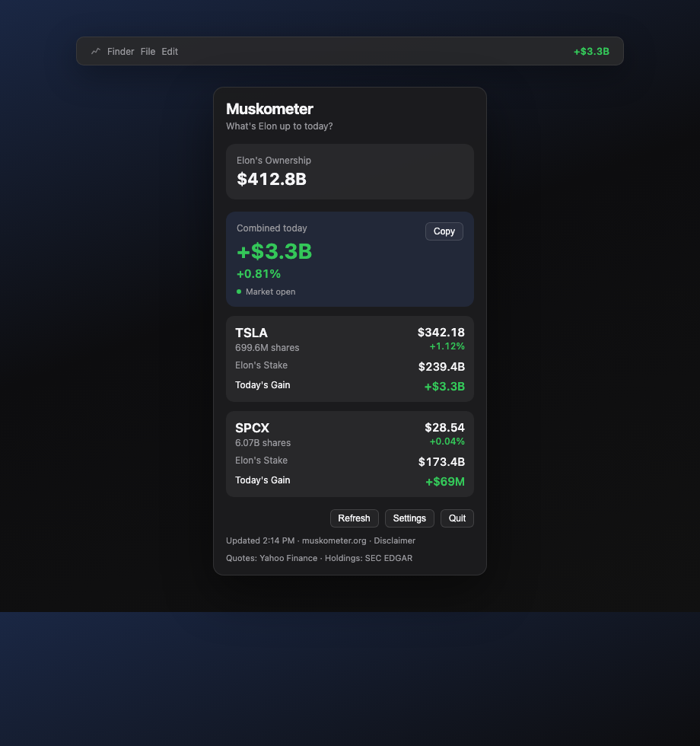The image size is (700, 746).
Task: Click the Elon's Ownership label
Action: click(x=274, y=161)
